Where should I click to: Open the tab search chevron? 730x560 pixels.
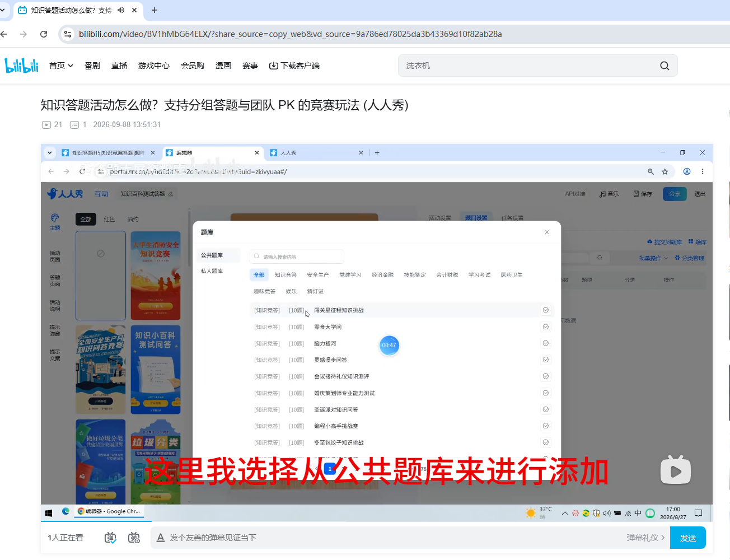(x=3, y=10)
